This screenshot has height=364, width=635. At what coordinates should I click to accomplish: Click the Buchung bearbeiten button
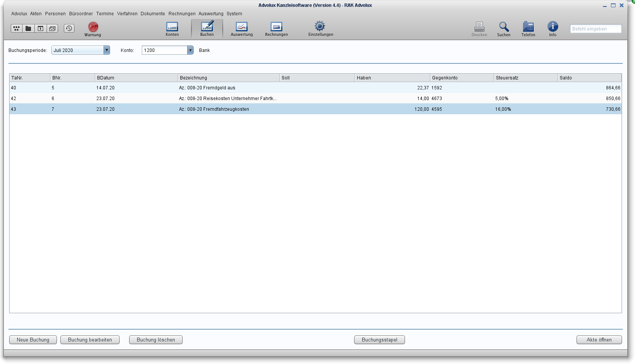click(90, 340)
